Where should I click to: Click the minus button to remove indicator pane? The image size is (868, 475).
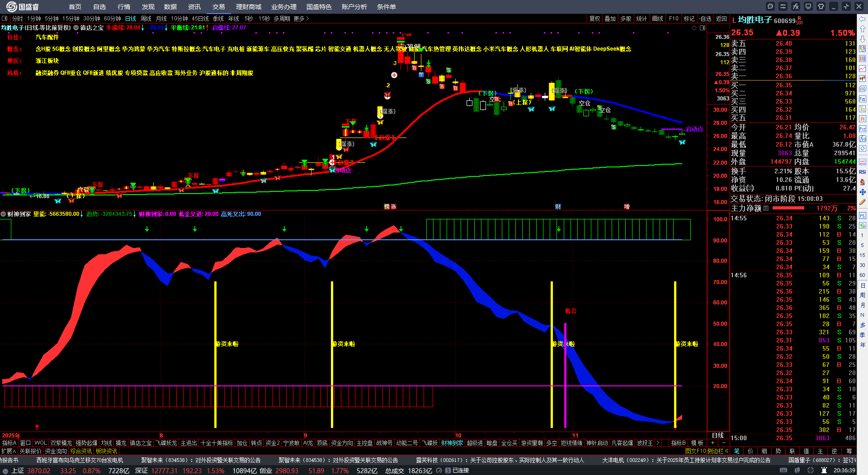[x=724, y=443]
